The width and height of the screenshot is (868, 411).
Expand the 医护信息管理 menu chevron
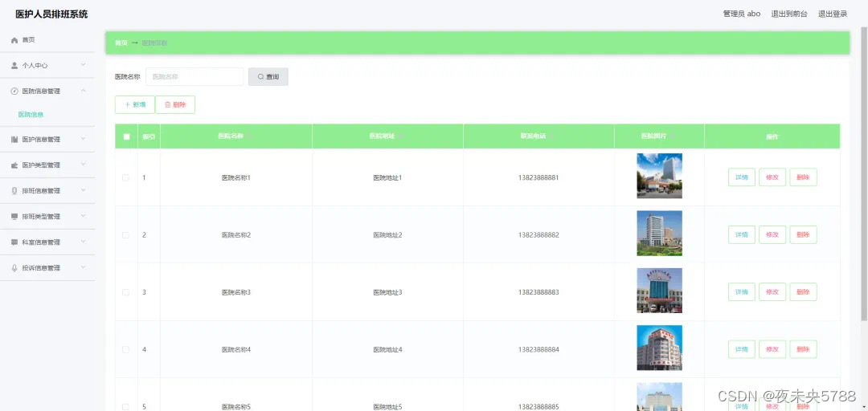(x=83, y=139)
